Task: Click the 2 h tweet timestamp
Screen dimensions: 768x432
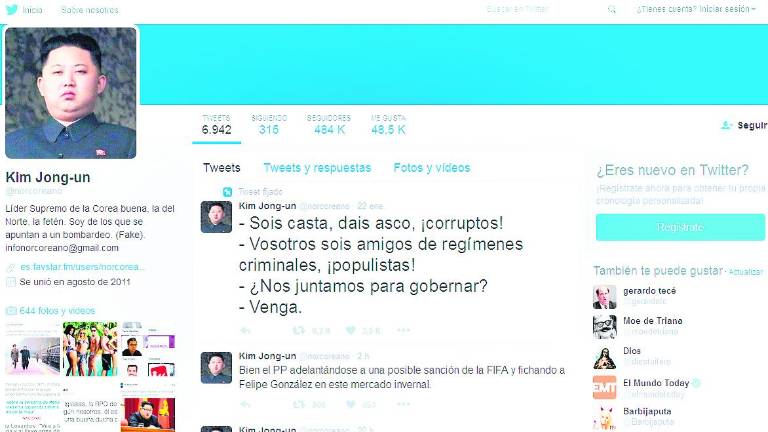Action: [363, 356]
